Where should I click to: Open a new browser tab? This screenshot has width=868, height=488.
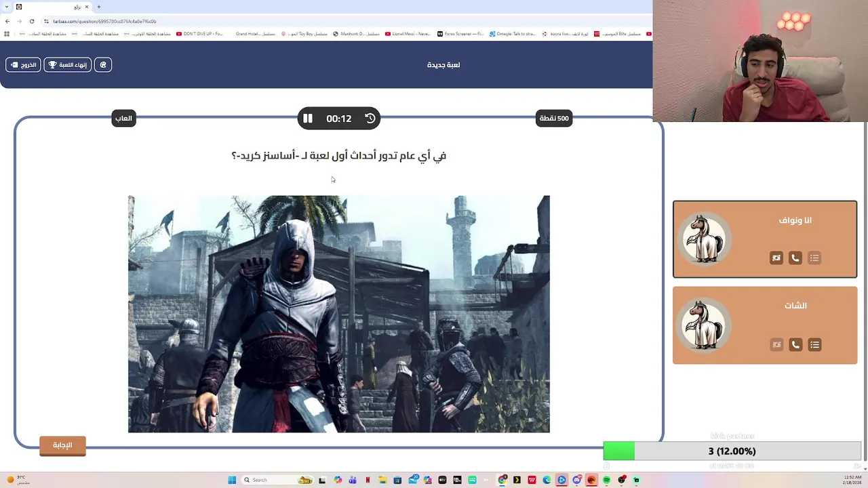click(99, 7)
